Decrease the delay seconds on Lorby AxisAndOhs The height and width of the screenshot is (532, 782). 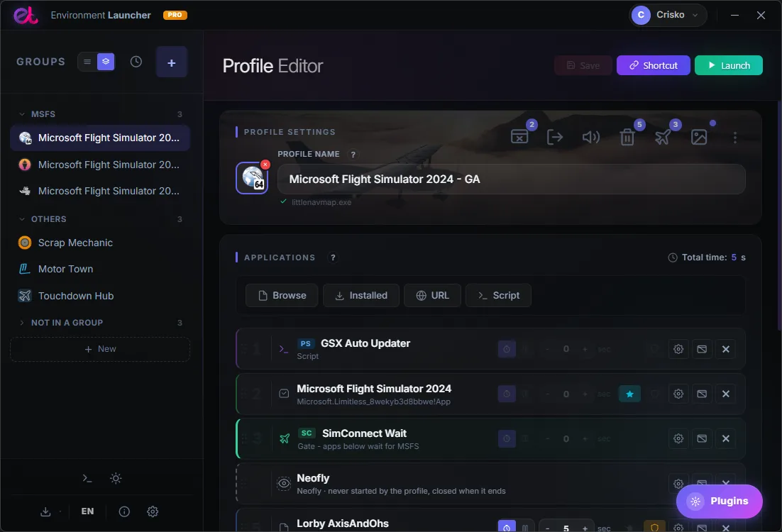[548, 528]
